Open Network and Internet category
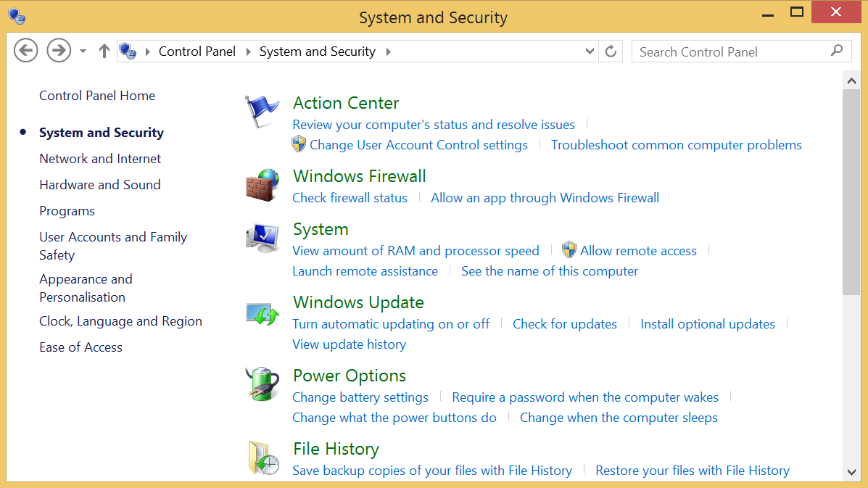 (100, 159)
